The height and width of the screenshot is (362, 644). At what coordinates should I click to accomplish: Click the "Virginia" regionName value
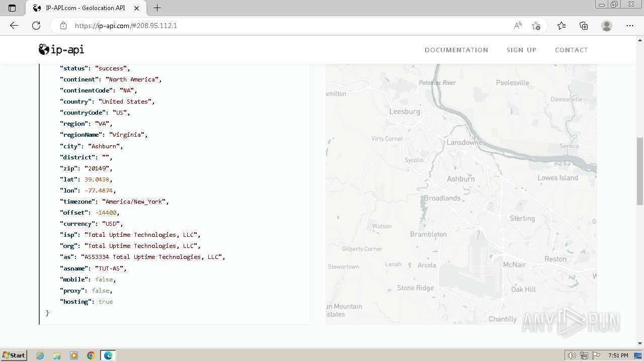click(127, 134)
